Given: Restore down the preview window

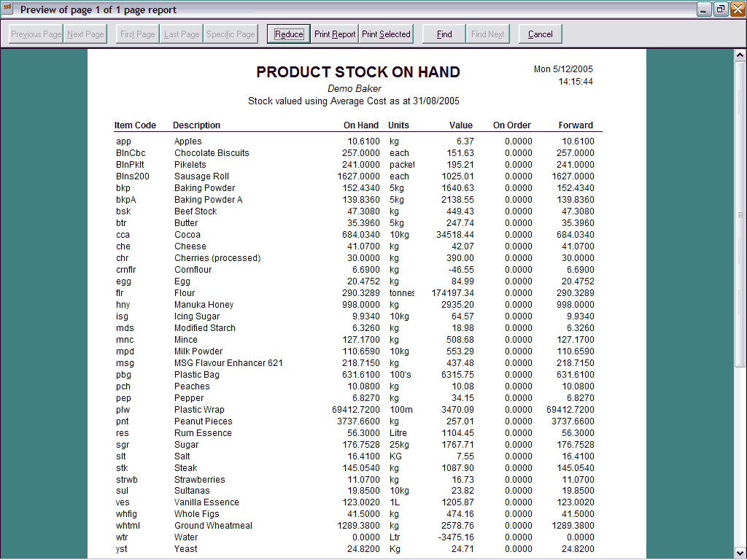Looking at the screenshot, I should coord(721,9).
